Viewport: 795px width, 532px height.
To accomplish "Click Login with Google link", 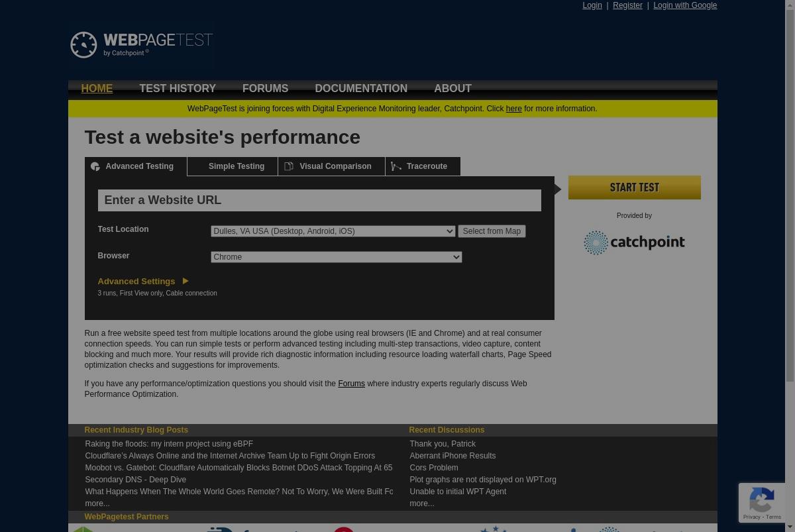I will [x=685, y=5].
